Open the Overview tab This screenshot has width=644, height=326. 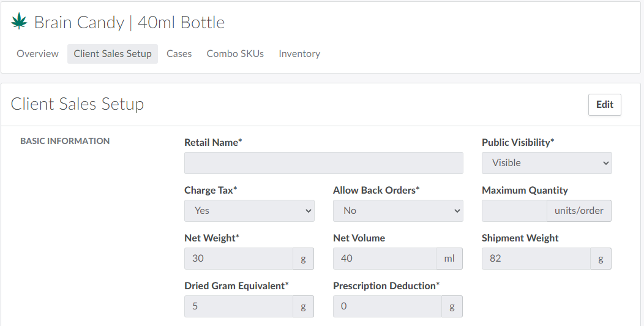tap(38, 54)
